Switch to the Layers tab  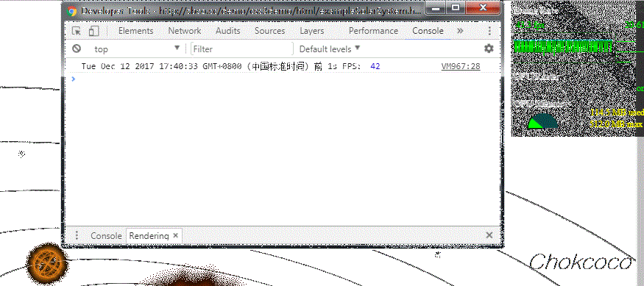pyautogui.click(x=312, y=31)
